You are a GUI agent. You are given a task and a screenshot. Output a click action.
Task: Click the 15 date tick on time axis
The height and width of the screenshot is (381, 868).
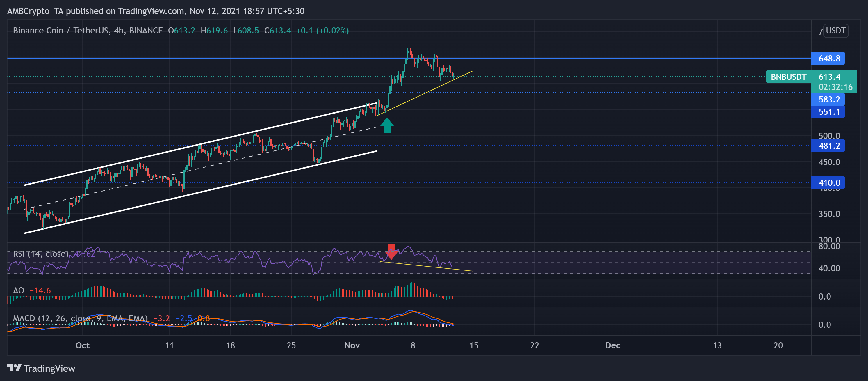474,345
